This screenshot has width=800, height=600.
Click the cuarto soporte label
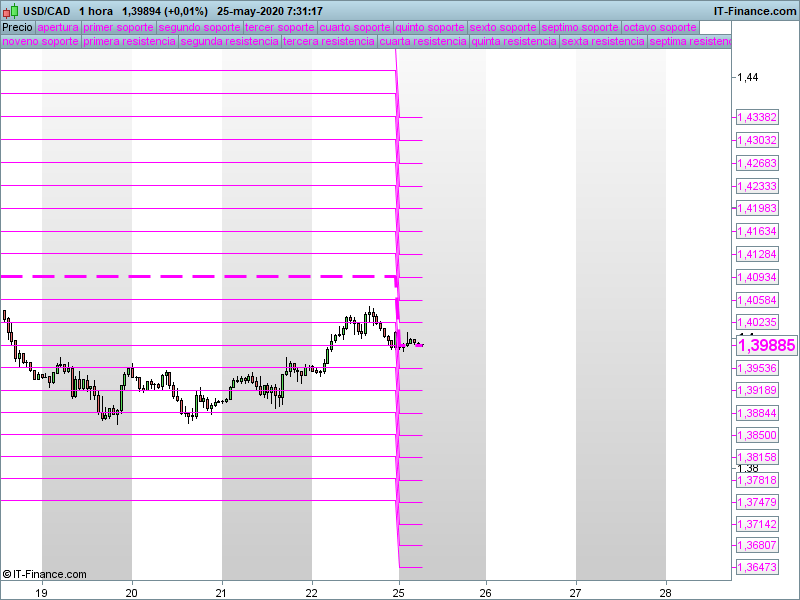click(x=355, y=28)
